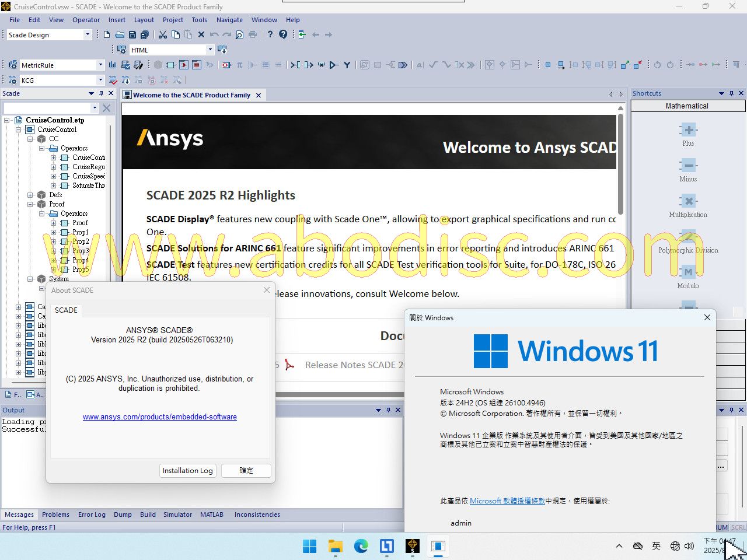Expand the Prop1 operator node
The height and width of the screenshot is (560, 747).
pyautogui.click(x=54, y=232)
